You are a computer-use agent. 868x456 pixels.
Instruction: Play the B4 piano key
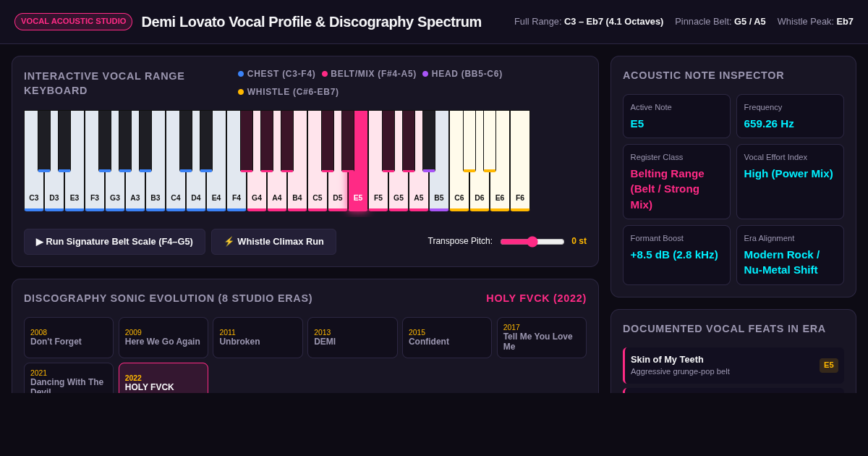tap(297, 192)
